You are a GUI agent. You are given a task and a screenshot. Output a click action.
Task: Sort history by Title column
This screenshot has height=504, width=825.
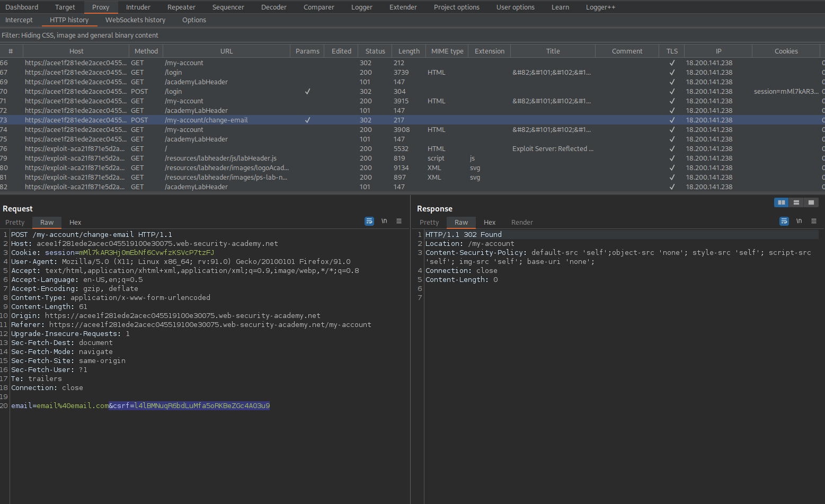[553, 51]
